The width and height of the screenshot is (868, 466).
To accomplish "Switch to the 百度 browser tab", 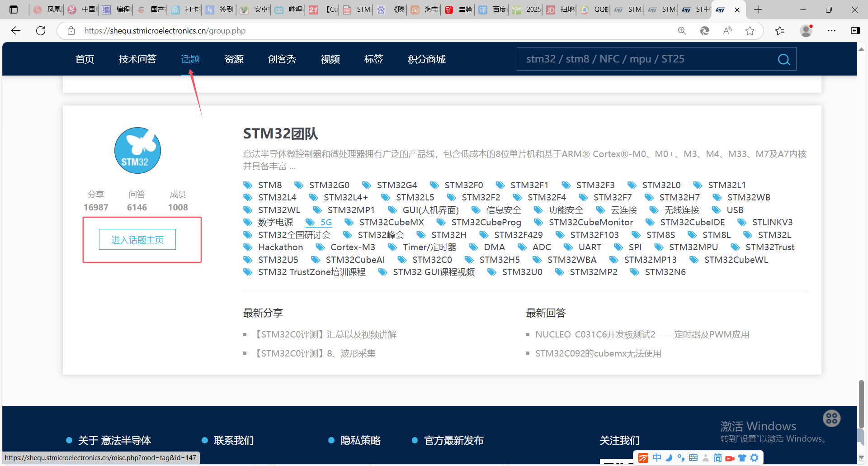I will [x=492, y=10].
